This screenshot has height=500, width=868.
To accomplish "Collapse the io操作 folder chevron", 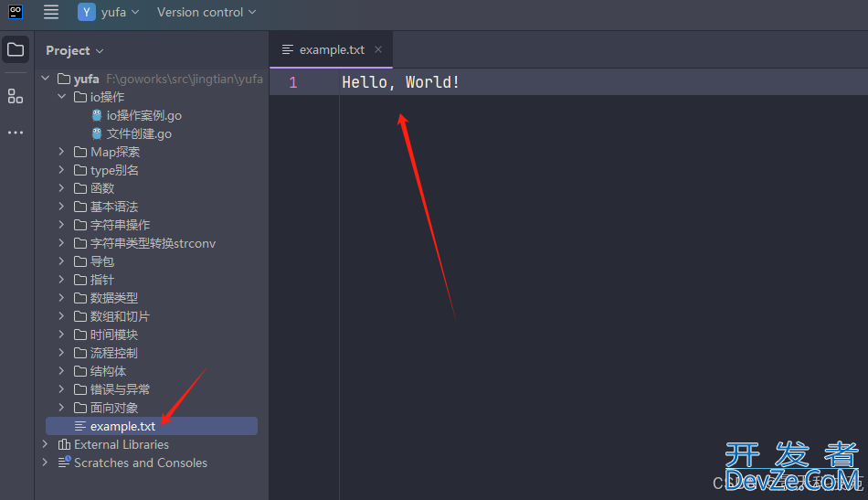I will (x=61, y=97).
